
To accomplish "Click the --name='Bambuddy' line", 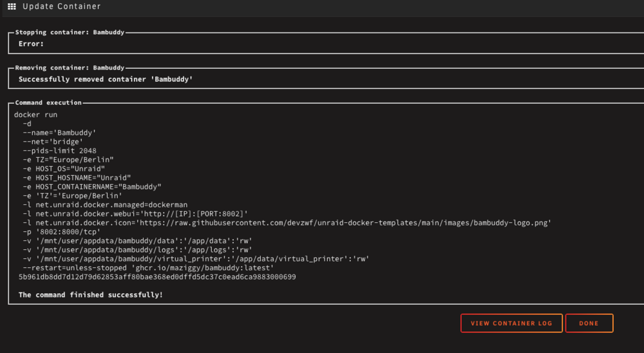I will pos(59,133).
